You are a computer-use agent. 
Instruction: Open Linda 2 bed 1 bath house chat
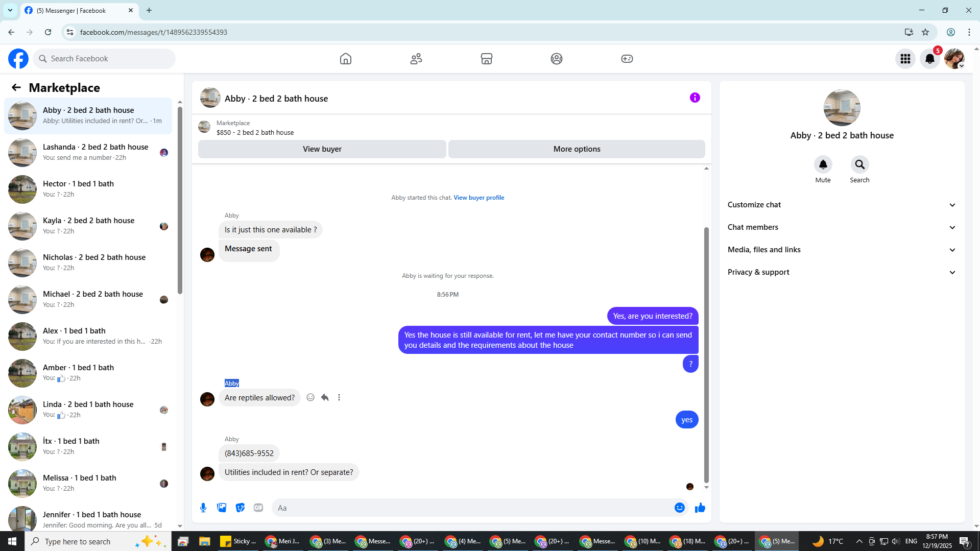(88, 410)
